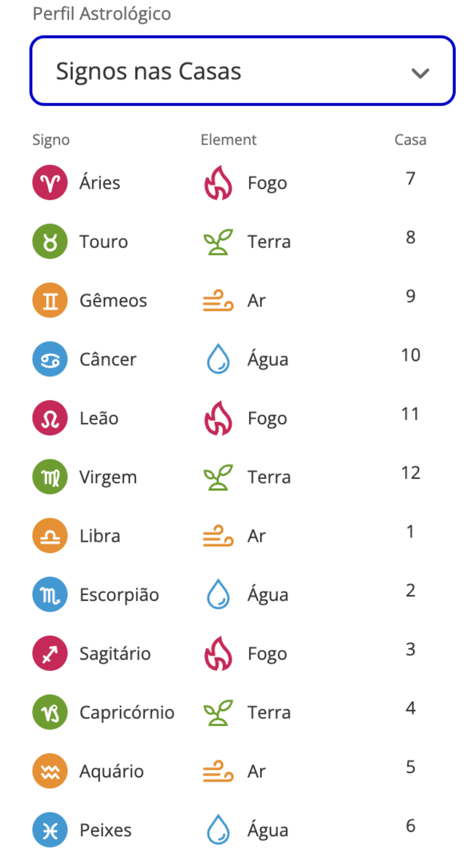The height and width of the screenshot is (868, 466).
Task: Click the Escorpião zodiac icon
Action: tap(50, 595)
